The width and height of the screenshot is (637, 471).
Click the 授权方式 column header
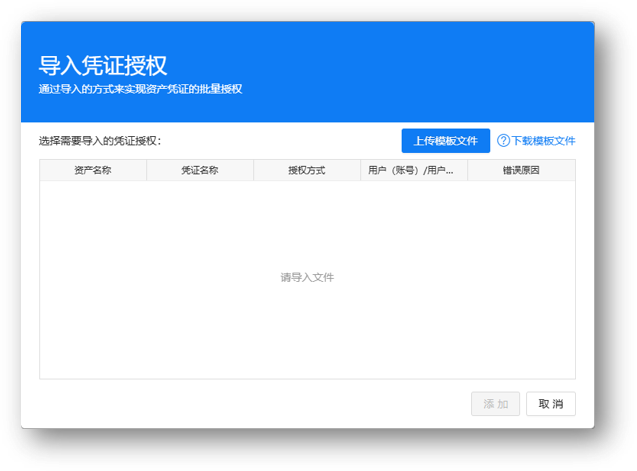click(x=307, y=171)
